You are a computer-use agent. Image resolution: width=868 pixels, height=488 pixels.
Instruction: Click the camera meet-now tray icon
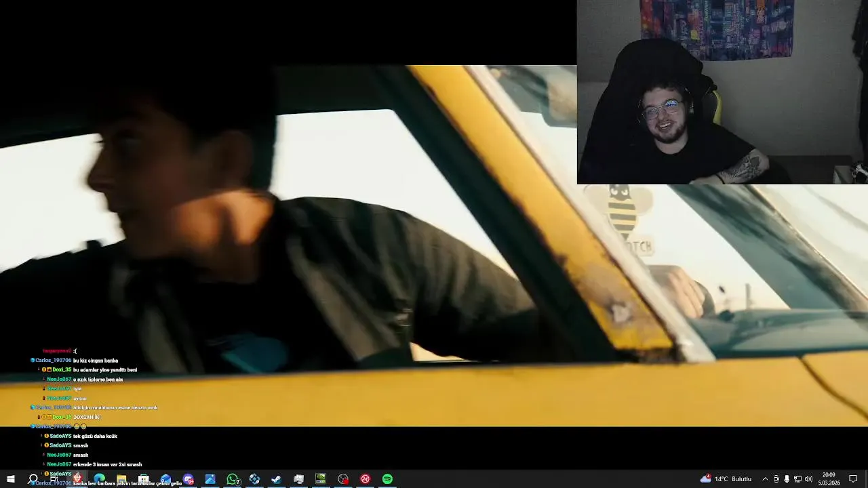tap(776, 479)
